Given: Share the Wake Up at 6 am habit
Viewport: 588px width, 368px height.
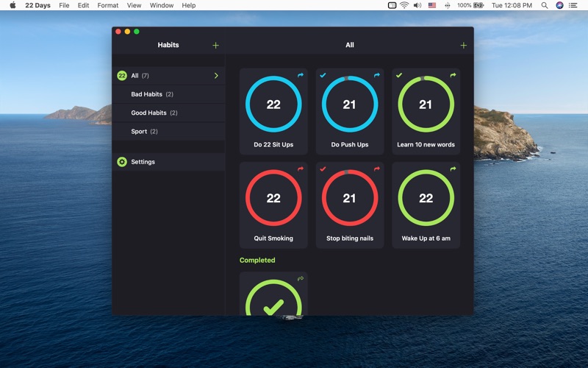Looking at the screenshot, I should tap(453, 169).
